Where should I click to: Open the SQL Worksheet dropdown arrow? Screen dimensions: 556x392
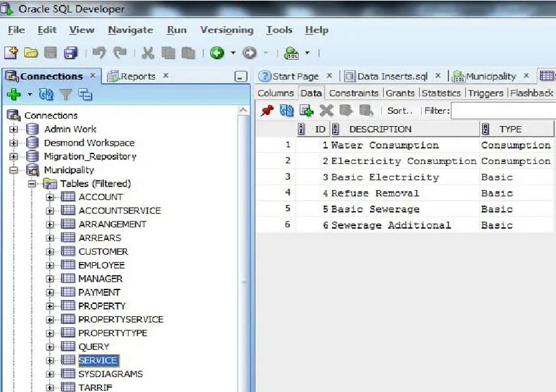(307, 53)
